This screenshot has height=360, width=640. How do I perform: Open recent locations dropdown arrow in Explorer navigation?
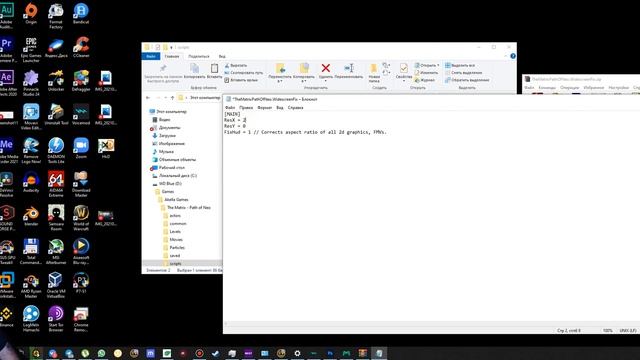coord(165,98)
